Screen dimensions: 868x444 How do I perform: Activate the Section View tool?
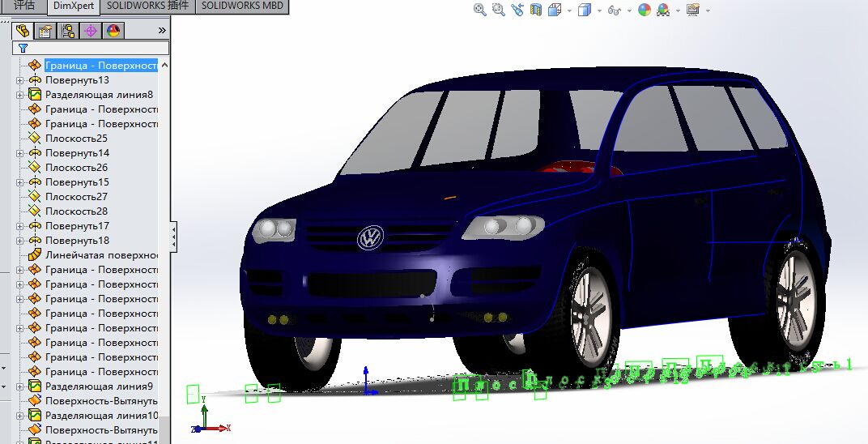(x=536, y=10)
